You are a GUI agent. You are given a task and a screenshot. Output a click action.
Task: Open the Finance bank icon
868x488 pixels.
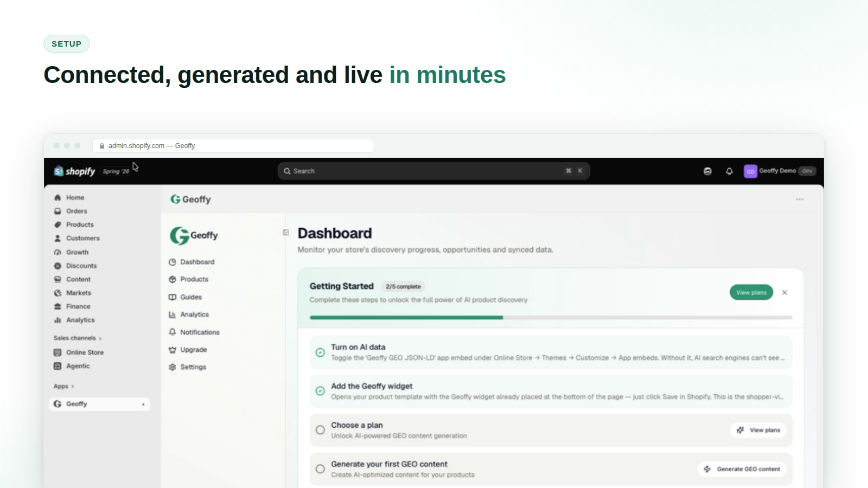tap(58, 306)
